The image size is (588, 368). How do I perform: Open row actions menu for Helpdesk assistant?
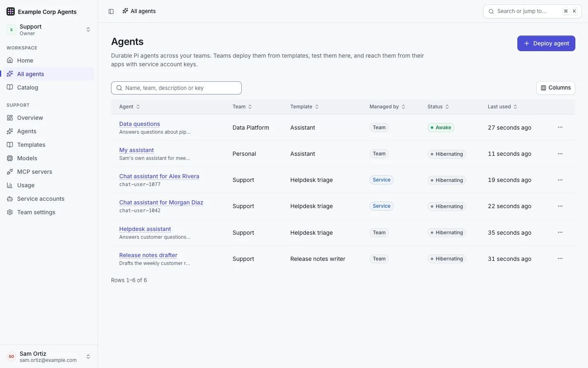tap(560, 233)
